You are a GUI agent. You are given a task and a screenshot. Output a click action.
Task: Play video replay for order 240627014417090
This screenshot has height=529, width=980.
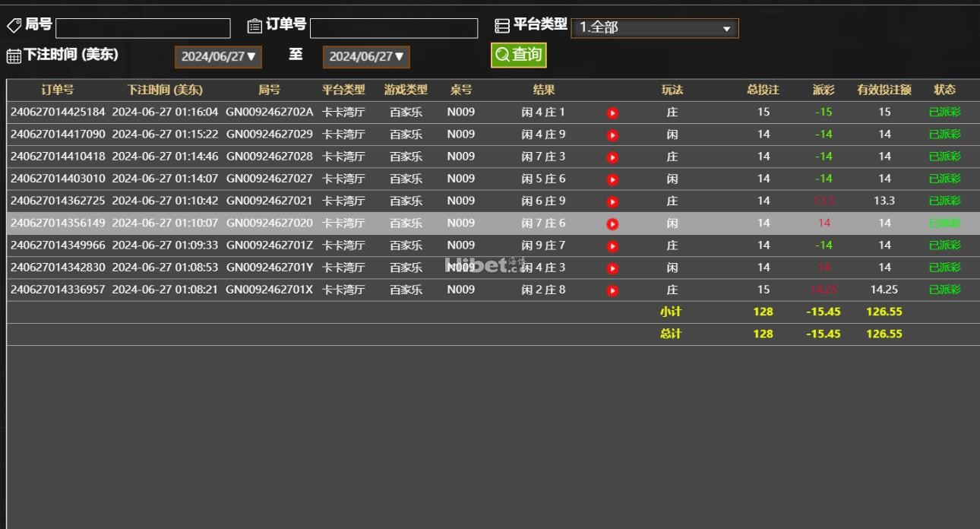click(612, 135)
